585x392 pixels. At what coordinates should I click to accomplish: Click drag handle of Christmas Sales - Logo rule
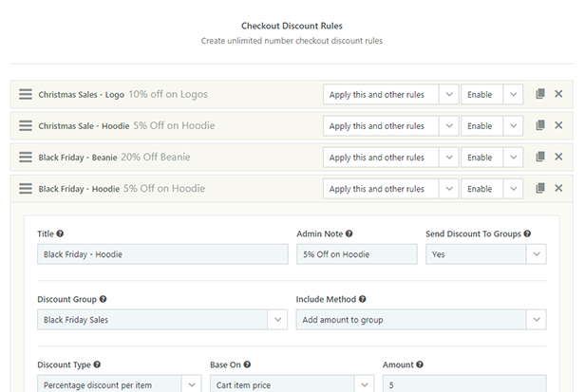pyautogui.click(x=26, y=95)
